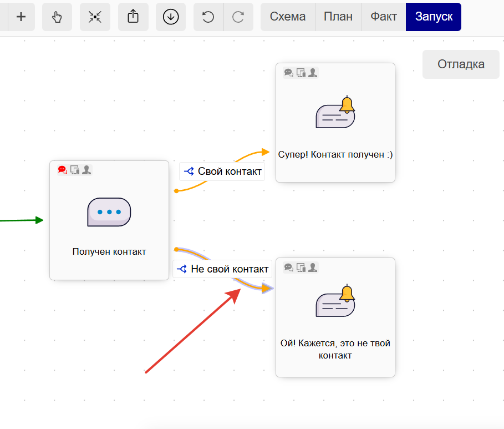Undo the last action
Image resolution: width=504 pixels, height=429 pixels.
pos(208,17)
